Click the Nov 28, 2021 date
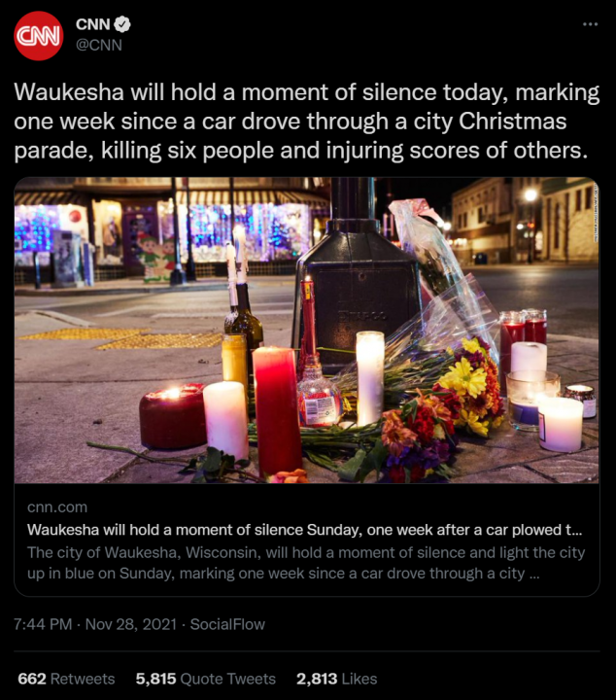616x700 pixels. pyautogui.click(x=131, y=624)
